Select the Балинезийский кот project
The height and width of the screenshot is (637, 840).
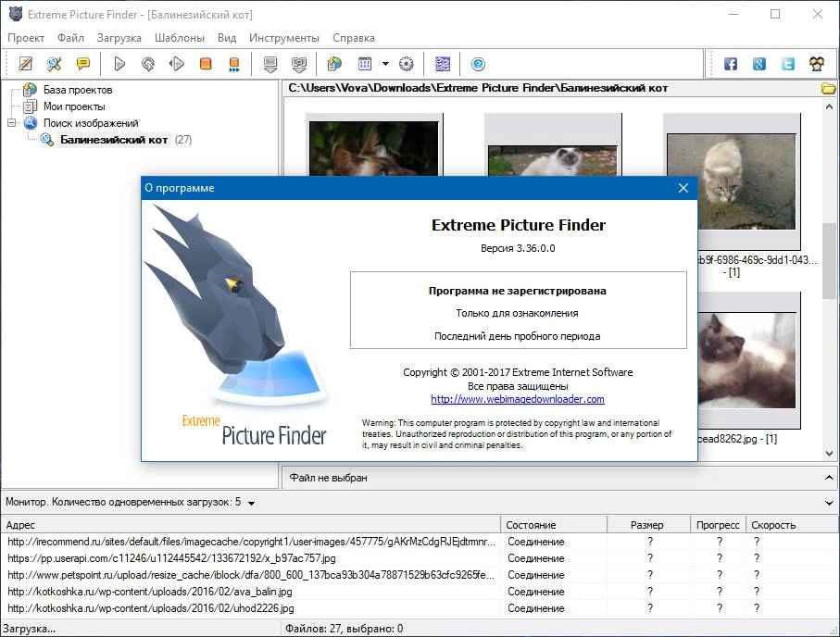click(114, 139)
